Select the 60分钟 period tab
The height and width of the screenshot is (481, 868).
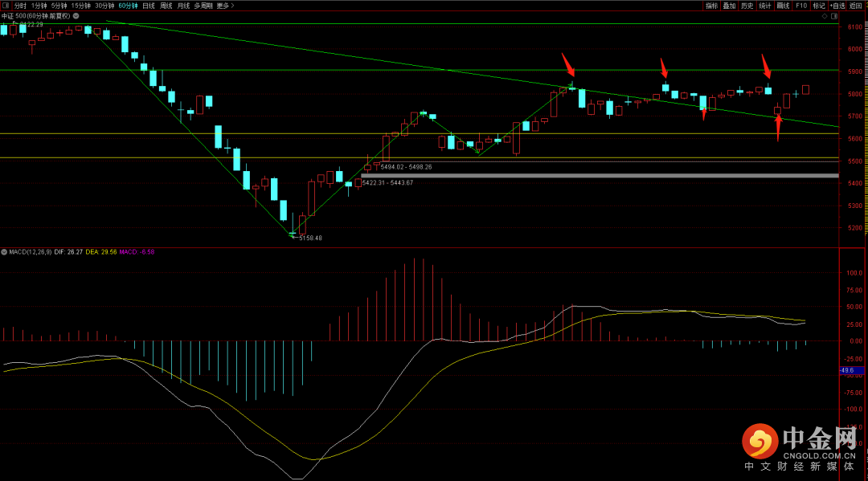(x=129, y=6)
